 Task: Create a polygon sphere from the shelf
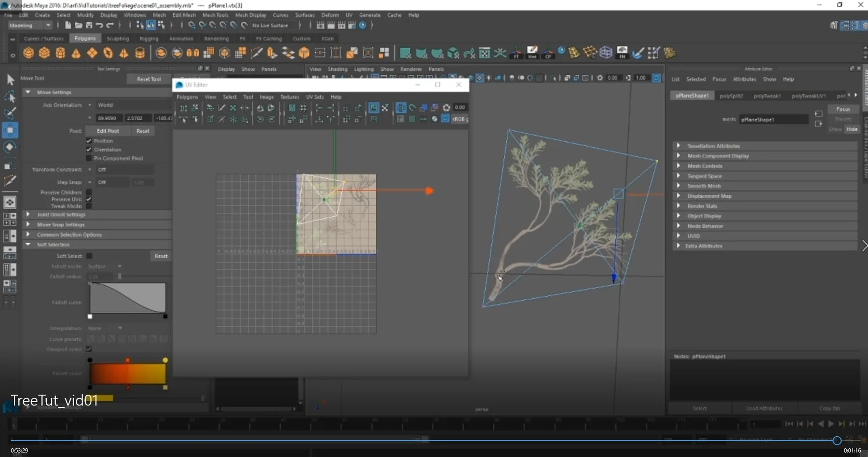click(x=28, y=53)
